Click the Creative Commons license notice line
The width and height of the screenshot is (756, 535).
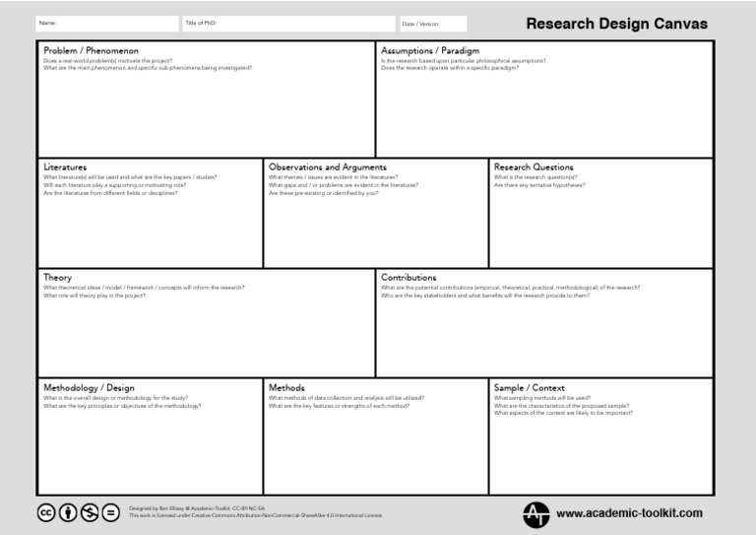coord(256,515)
